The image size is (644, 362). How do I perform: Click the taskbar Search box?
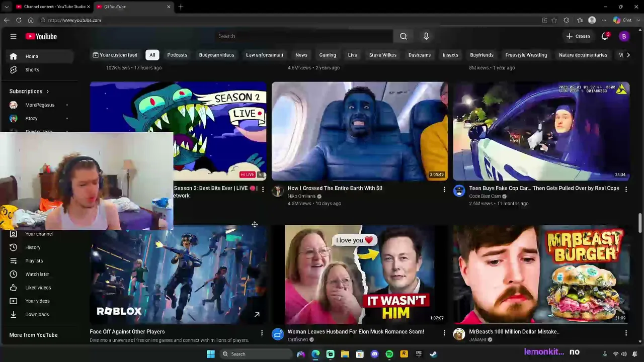[x=256, y=354]
